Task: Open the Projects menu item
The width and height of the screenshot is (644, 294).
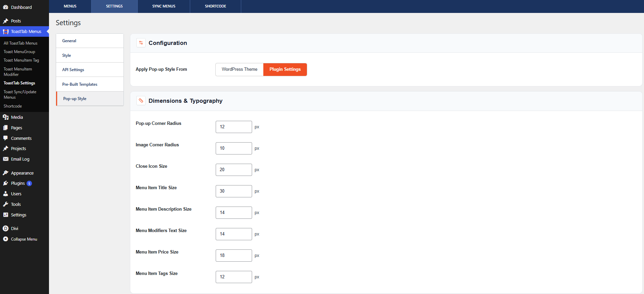Action: [x=24, y=148]
